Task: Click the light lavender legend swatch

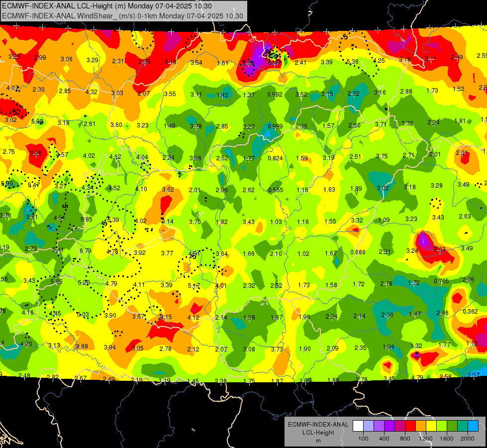Action: point(369,426)
